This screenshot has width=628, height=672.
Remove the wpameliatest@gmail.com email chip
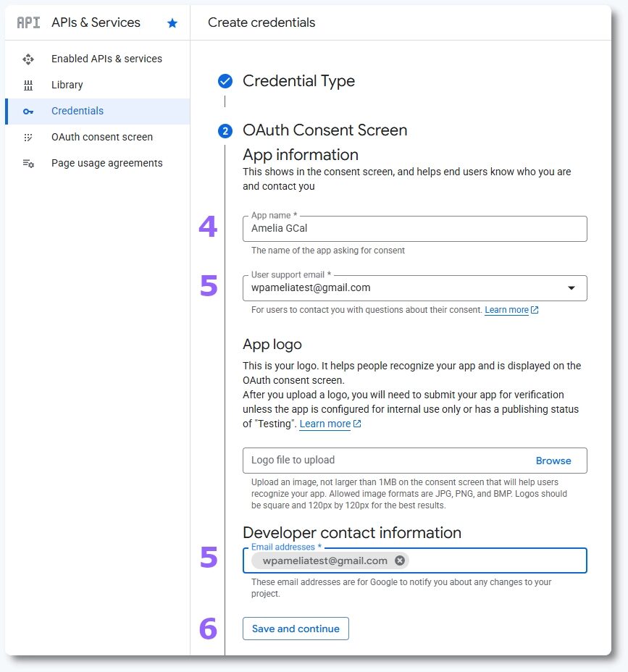click(399, 560)
